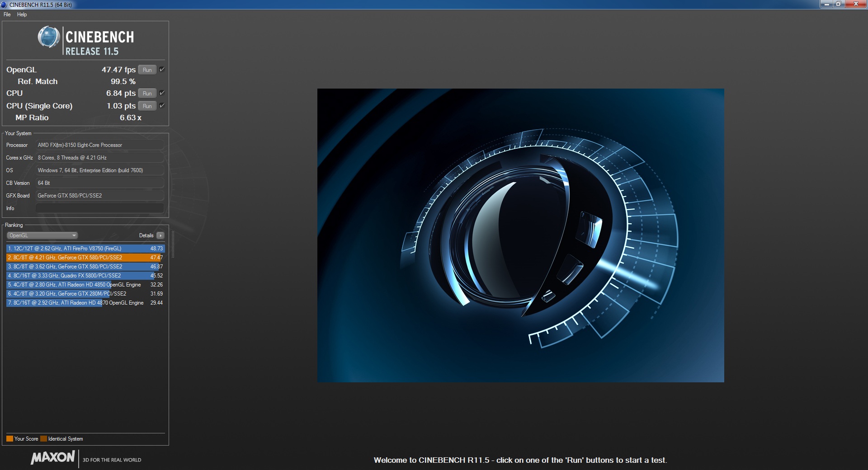This screenshot has height=470, width=868.
Task: Select ranking row ATI Radeon HD 4850
Action: 85,285
